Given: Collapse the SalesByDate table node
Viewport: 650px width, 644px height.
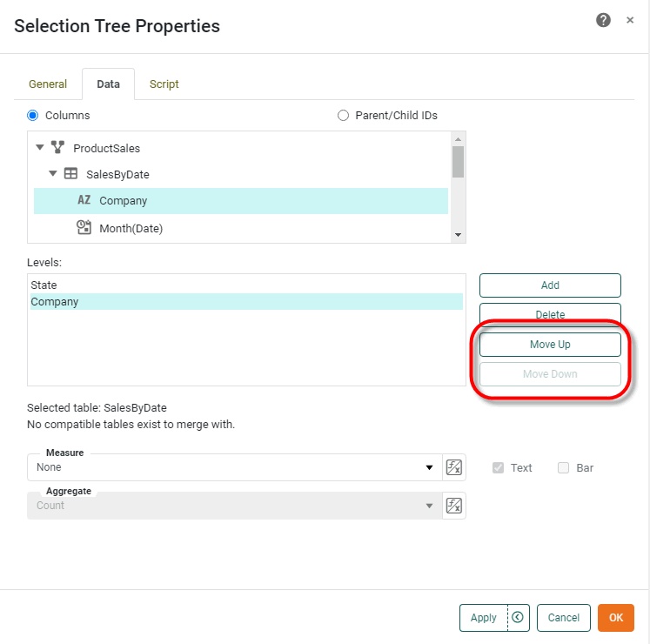Looking at the screenshot, I should [x=53, y=173].
